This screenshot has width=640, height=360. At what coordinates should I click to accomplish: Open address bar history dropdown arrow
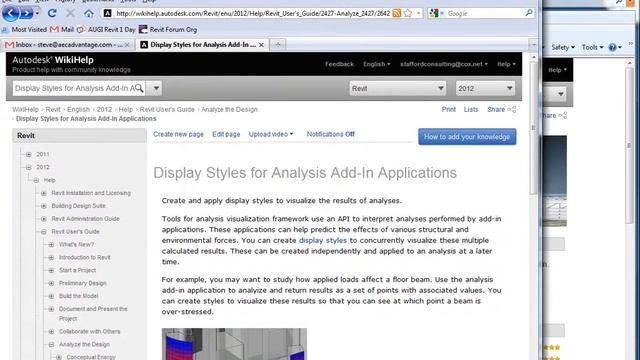pyautogui.click(x=418, y=13)
